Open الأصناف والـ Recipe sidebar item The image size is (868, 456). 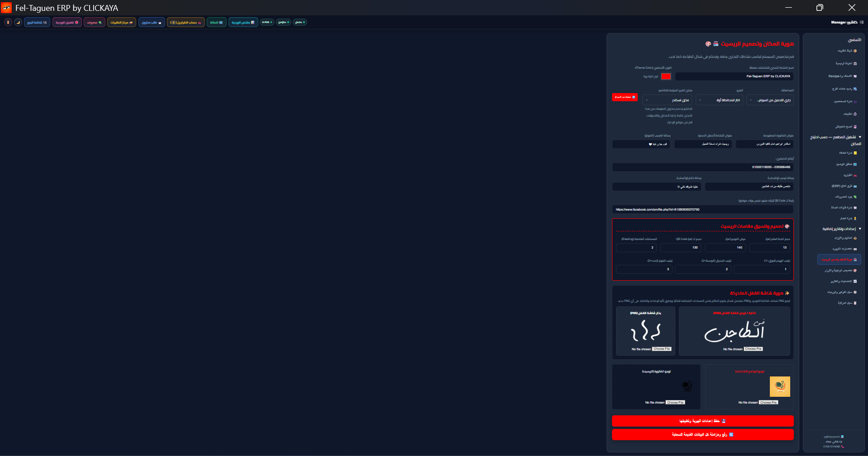842,76
